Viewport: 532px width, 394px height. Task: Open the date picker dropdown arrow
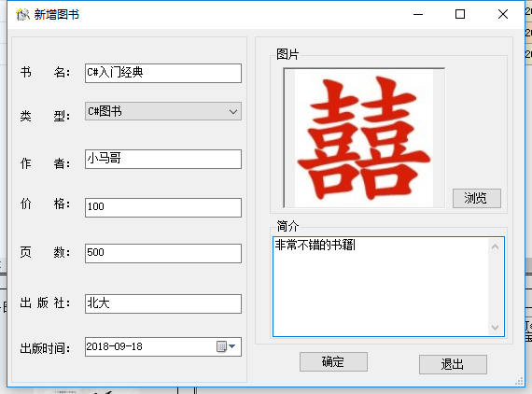coord(232,346)
